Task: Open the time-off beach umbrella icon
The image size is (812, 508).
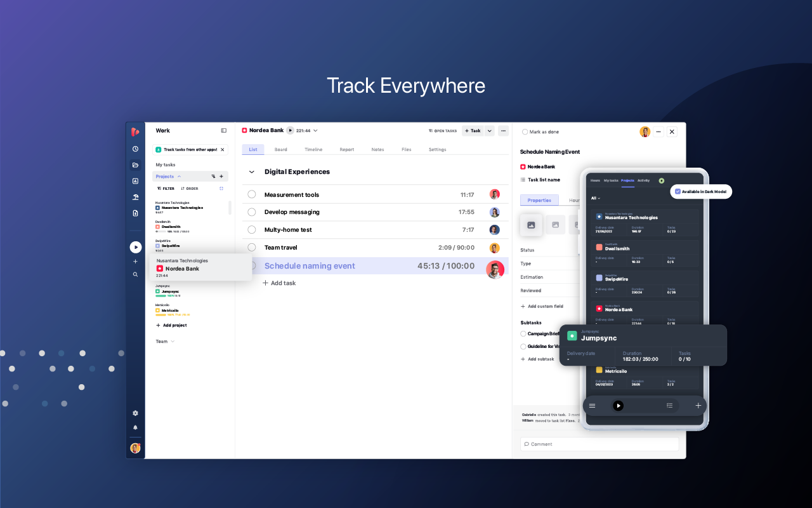Action: (135, 197)
